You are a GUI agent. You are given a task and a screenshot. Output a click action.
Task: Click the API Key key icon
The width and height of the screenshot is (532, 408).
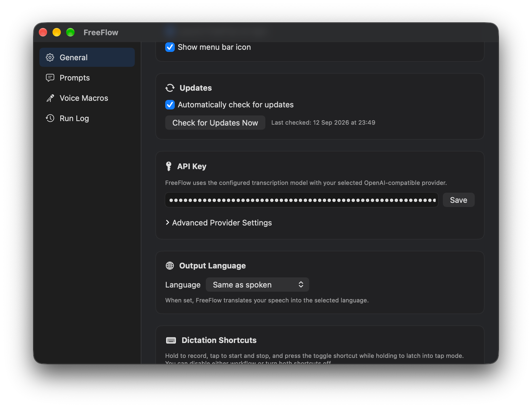coord(169,166)
